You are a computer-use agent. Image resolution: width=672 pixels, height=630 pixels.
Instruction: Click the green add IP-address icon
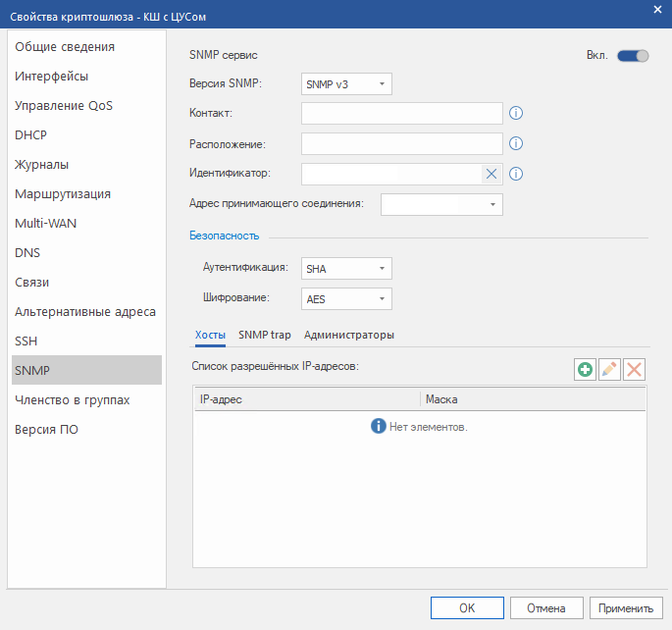586,370
